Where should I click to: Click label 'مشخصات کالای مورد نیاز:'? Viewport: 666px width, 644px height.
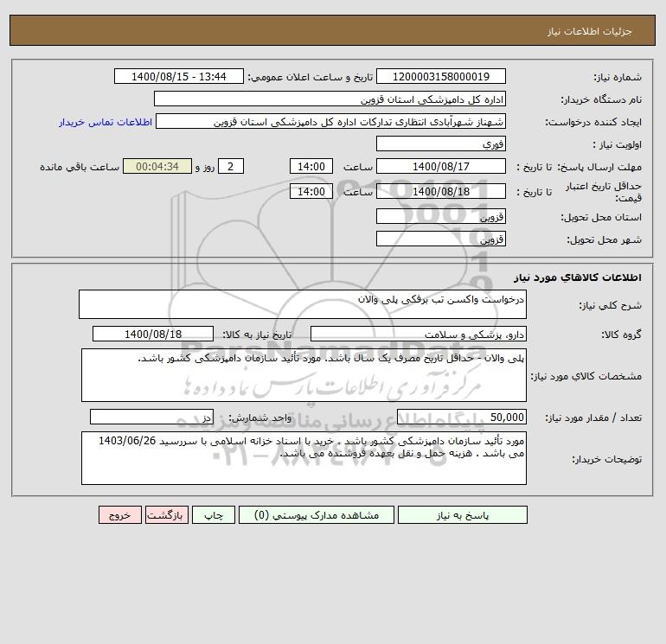tap(586, 376)
